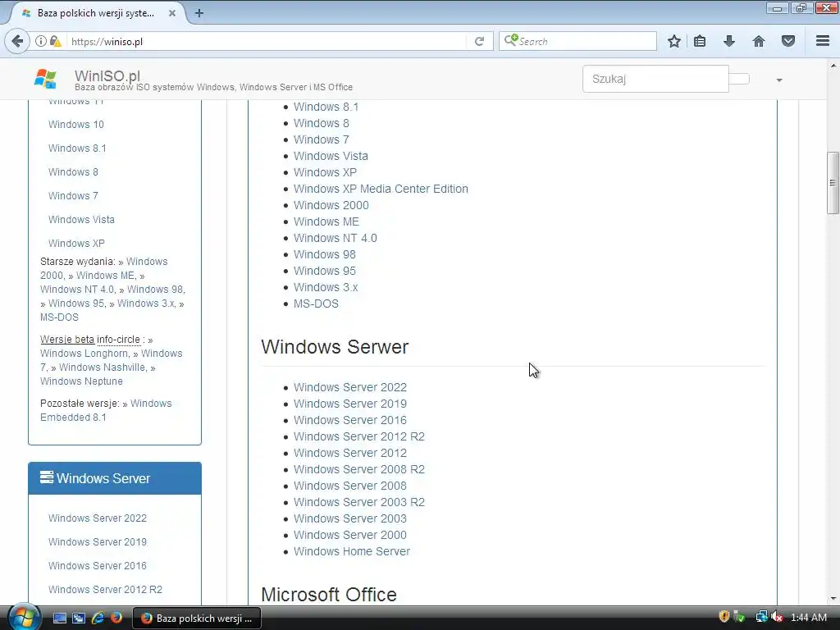Open the Windows Start orb

(x=24, y=617)
